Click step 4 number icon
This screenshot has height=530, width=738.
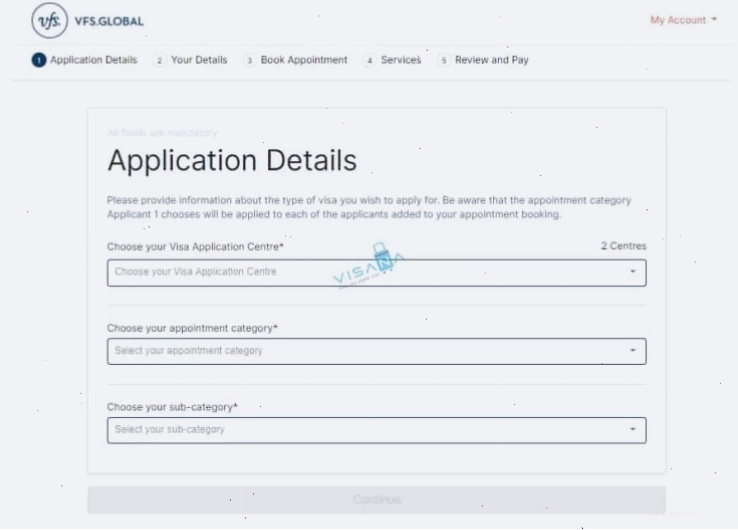(369, 60)
